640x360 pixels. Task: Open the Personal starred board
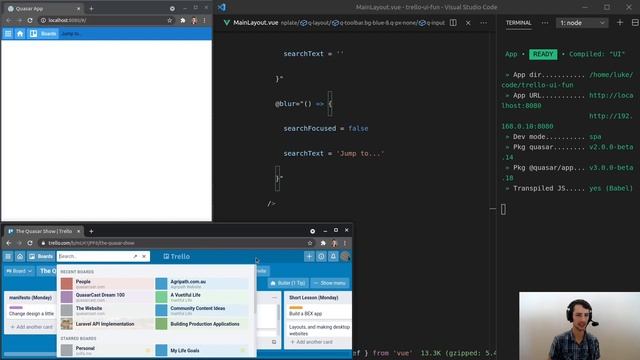click(107, 350)
